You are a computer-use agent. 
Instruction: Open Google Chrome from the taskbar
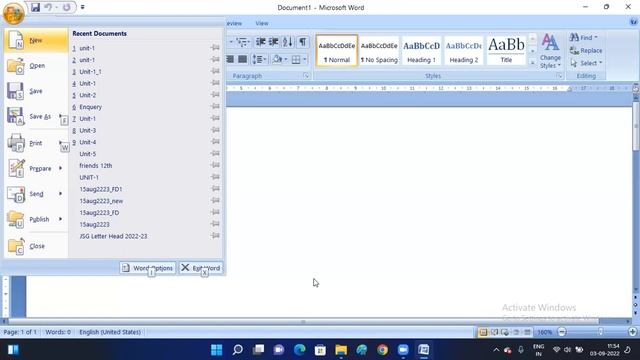coord(382,350)
